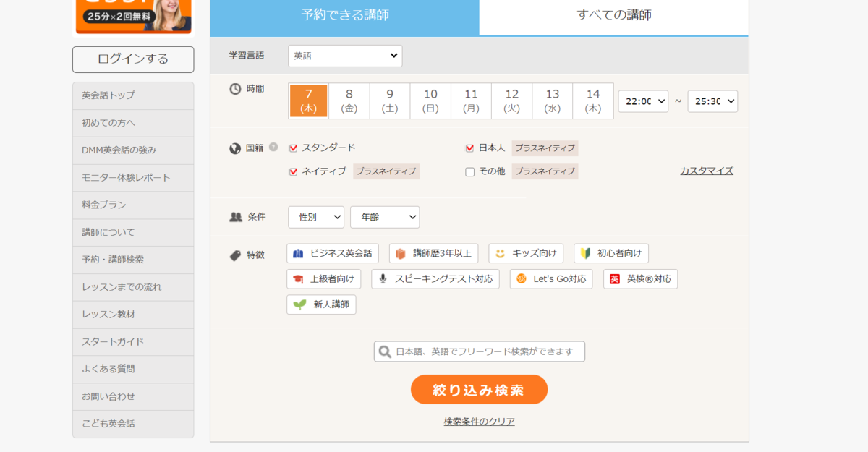This screenshot has width=868, height=452.
Task: Open the help icon next to 国籍
Action: 273,147
